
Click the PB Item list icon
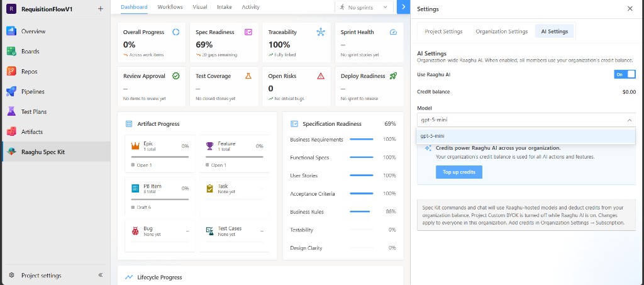[x=135, y=188]
